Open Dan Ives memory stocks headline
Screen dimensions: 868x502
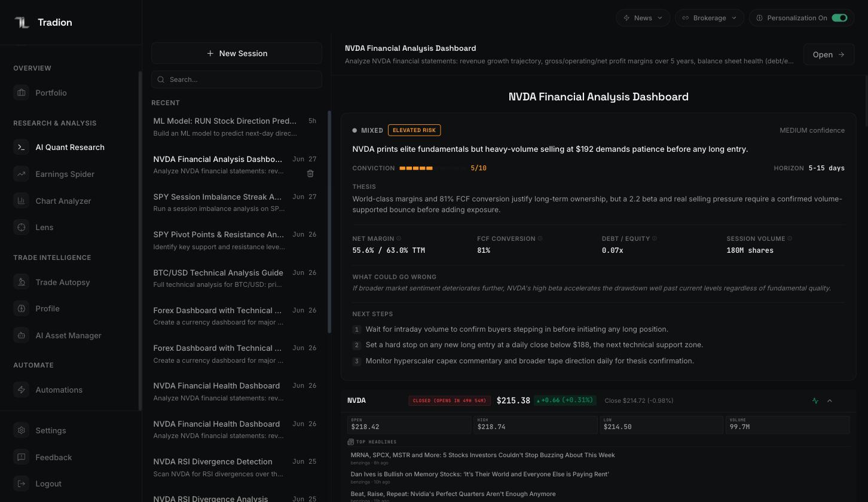(x=479, y=474)
